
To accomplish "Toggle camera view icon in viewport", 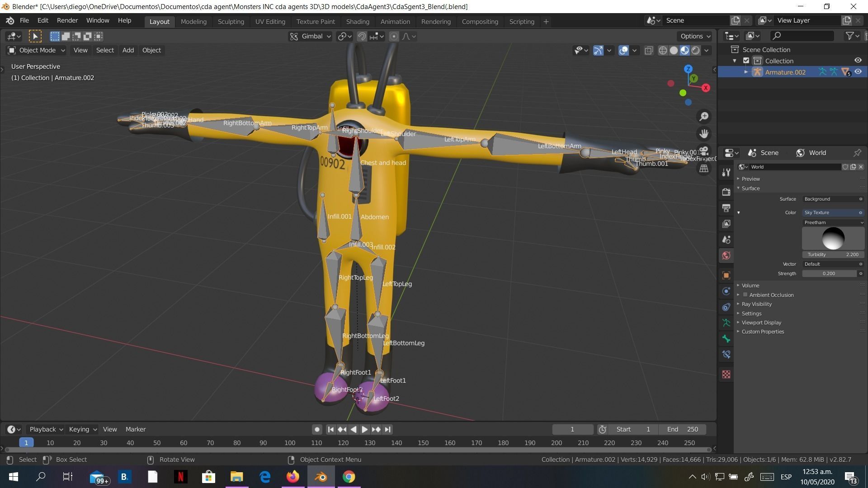I will pos(704,151).
